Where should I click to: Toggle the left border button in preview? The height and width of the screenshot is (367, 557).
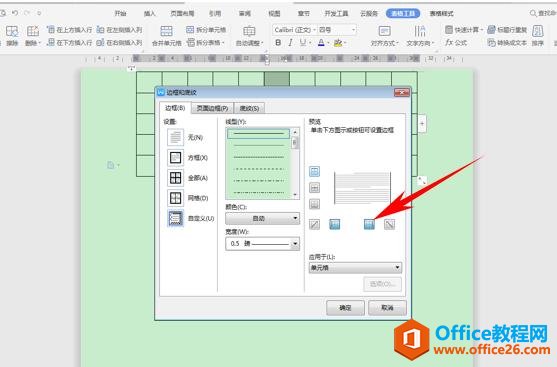point(335,224)
